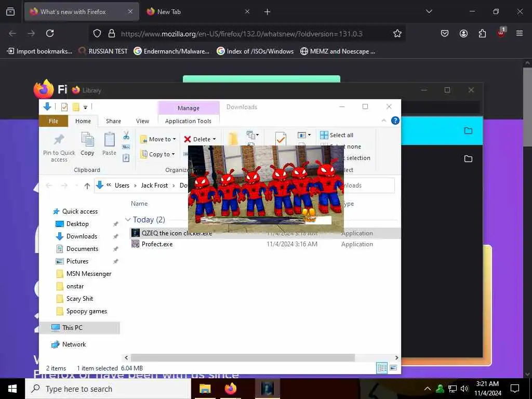Click the blue down-arrow icon in Explorer title bar
This screenshot has width=532, height=399.
47,107
